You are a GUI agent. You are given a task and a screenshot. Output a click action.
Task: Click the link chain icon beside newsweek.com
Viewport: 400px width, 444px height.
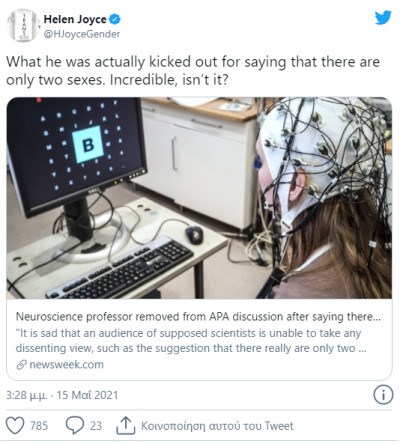[21, 365]
